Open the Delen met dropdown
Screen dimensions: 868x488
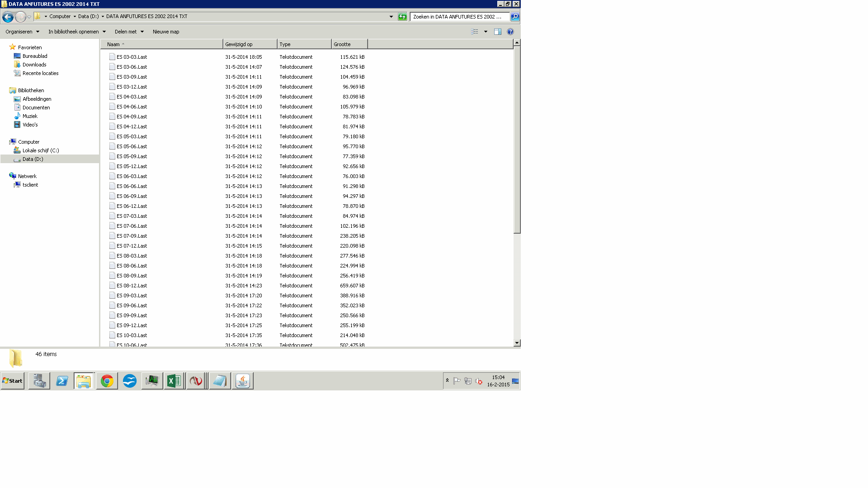click(129, 32)
